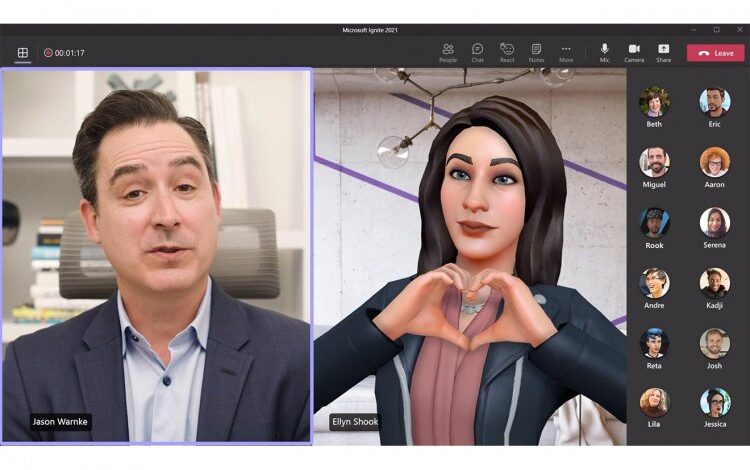750x470 pixels.
Task: Turn off the Camera
Action: click(634, 52)
